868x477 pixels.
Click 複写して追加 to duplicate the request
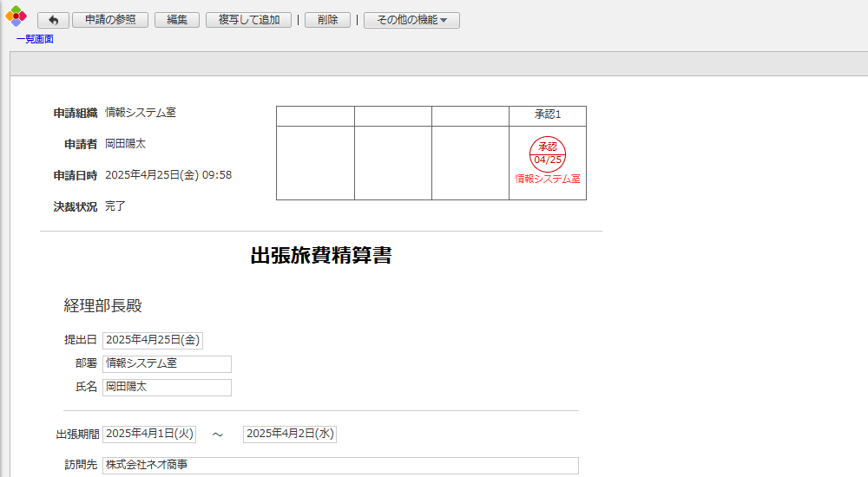click(x=248, y=20)
